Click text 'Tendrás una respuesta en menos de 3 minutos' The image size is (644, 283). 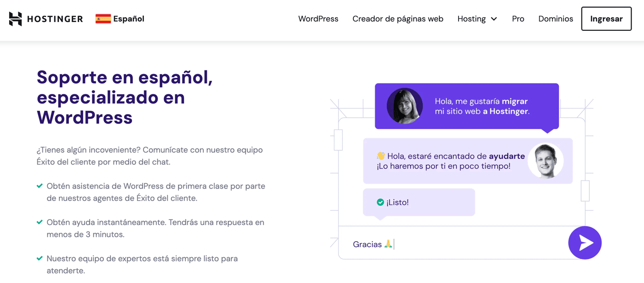pyautogui.click(x=155, y=228)
